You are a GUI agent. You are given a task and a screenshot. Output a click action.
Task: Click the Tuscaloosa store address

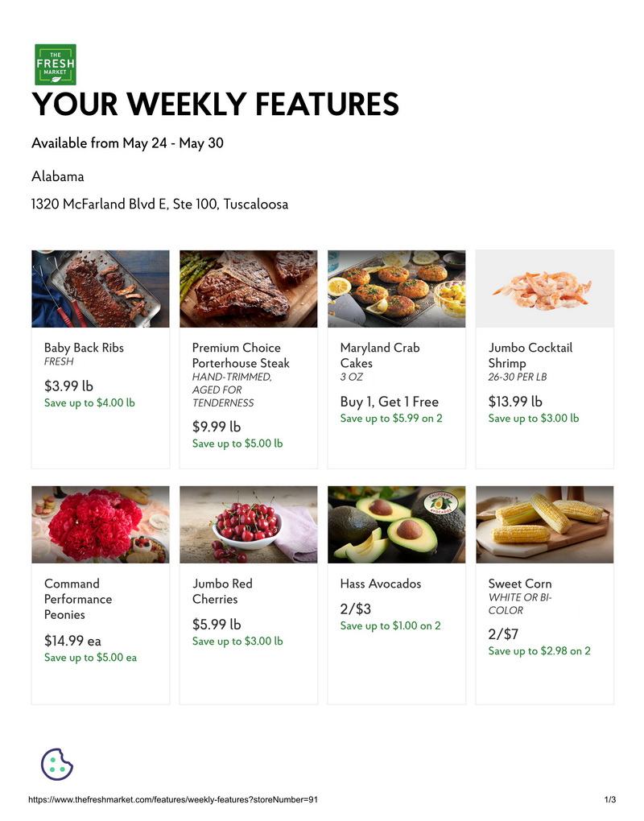tap(159, 204)
